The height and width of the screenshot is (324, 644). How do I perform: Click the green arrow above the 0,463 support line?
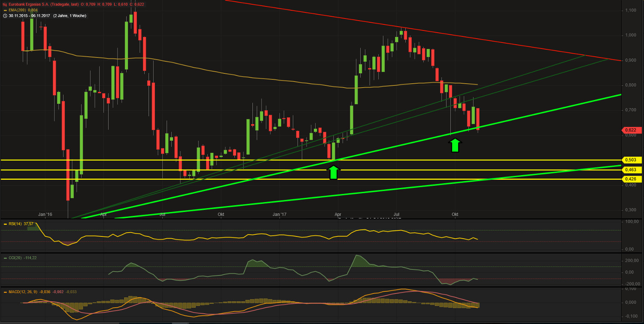pos(333,172)
